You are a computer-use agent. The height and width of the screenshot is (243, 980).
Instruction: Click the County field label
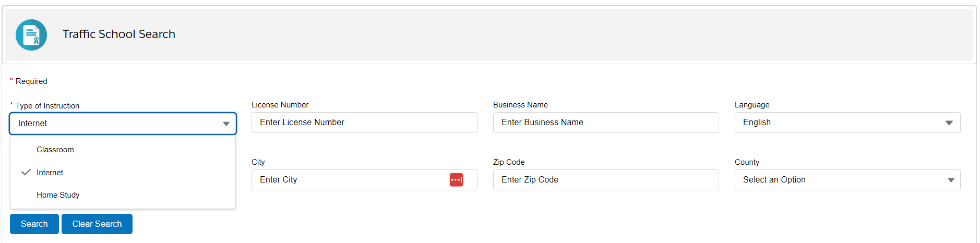coord(747,162)
